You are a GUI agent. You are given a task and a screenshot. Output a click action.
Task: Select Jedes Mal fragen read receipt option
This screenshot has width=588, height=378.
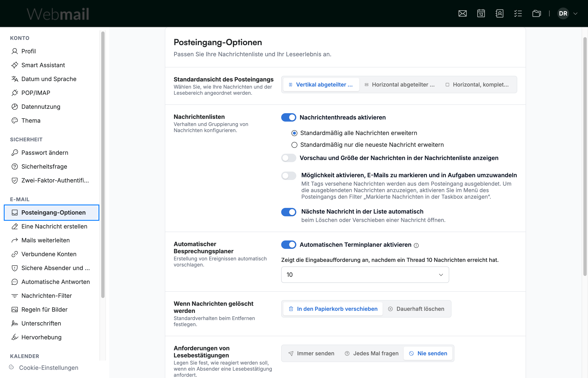(371, 353)
